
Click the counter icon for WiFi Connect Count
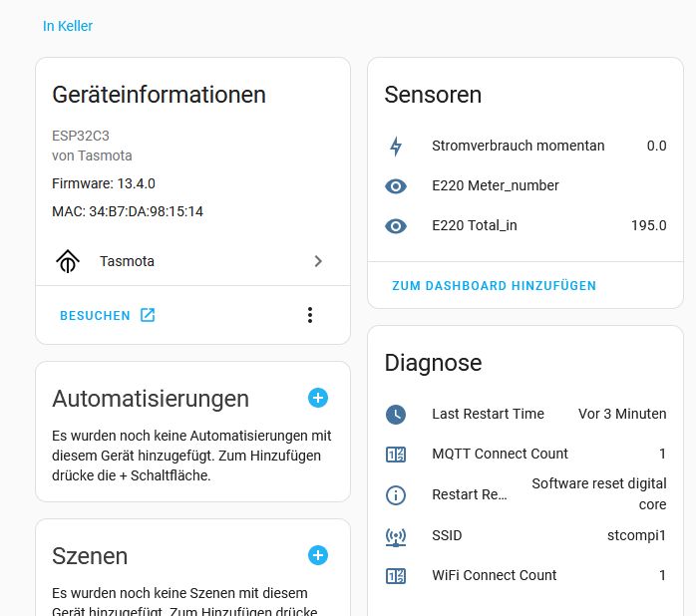point(396,576)
